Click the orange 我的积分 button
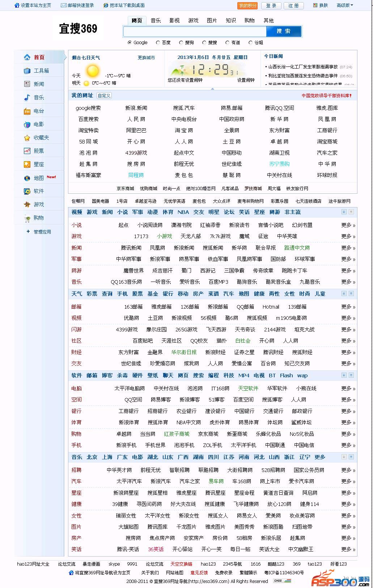373x588 pixels. click(248, 6)
